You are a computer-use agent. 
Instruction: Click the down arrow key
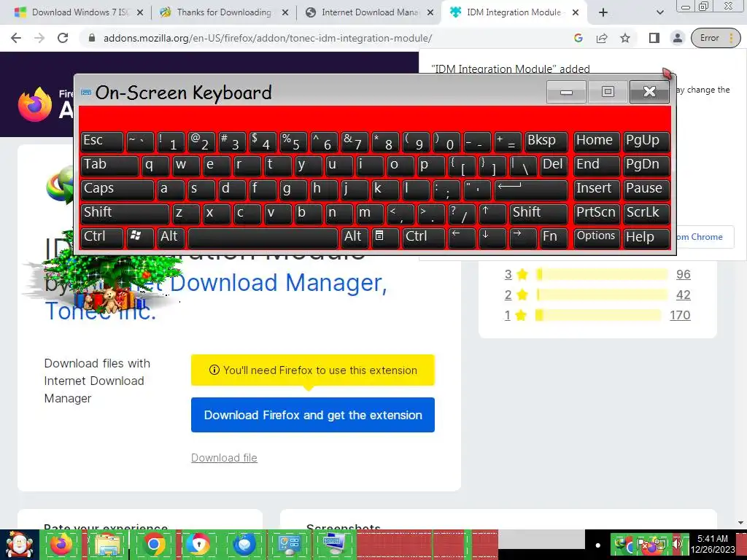click(x=492, y=238)
